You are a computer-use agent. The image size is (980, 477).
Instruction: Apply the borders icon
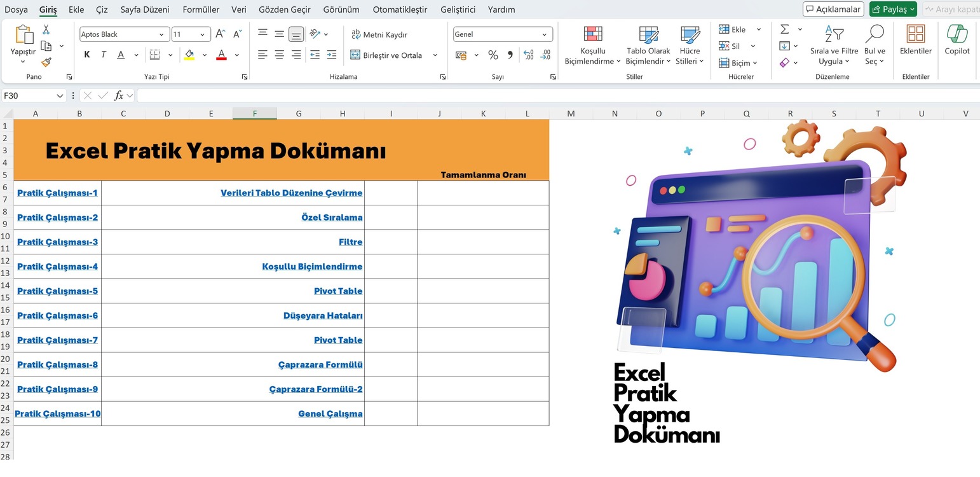[x=154, y=55]
